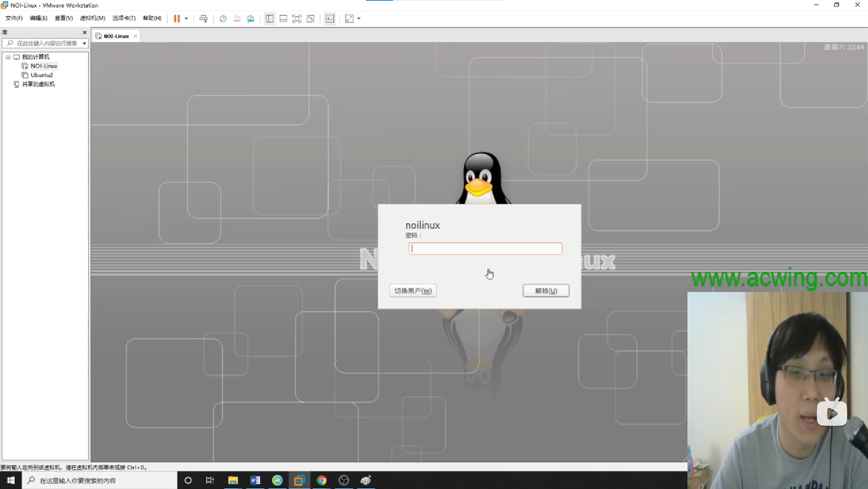This screenshot has height=489, width=868.
Task: Click the Windows taskbar search box
Action: pos(100,480)
